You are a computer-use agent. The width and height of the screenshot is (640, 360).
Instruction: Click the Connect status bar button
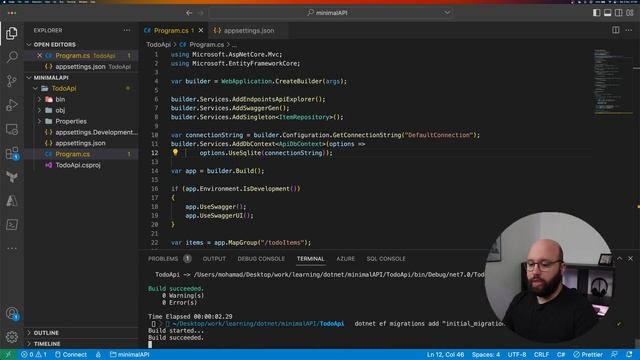[x=71, y=354]
